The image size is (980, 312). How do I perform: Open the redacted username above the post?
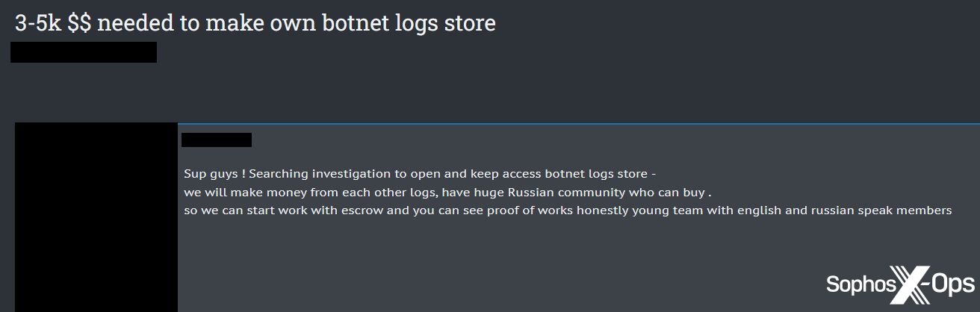pyautogui.click(x=217, y=140)
